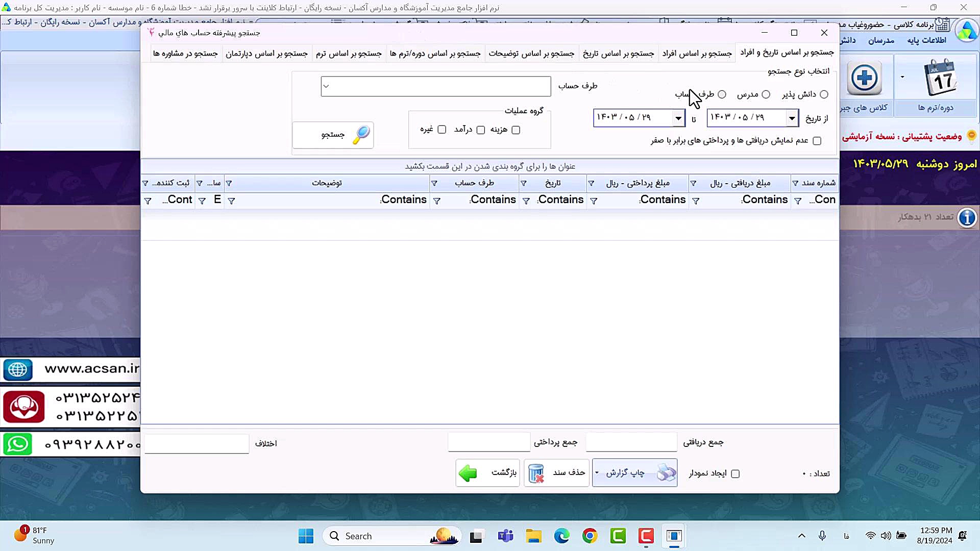Click the dropdown arrow beside دوره/ترم ها icon
The width and height of the screenshot is (980, 551).
pyautogui.click(x=902, y=78)
